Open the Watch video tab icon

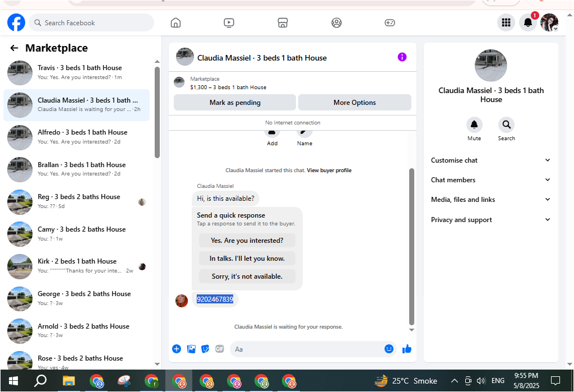[x=229, y=23]
